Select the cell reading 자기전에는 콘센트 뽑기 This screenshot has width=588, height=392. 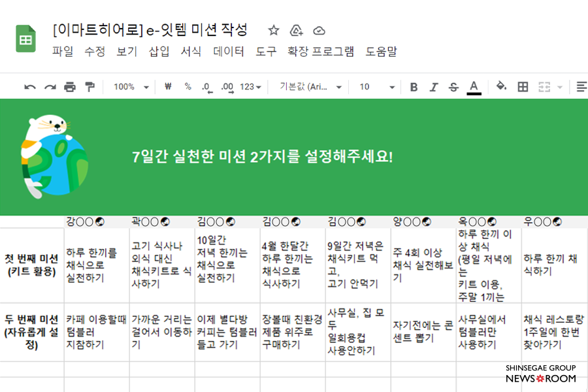(x=423, y=332)
